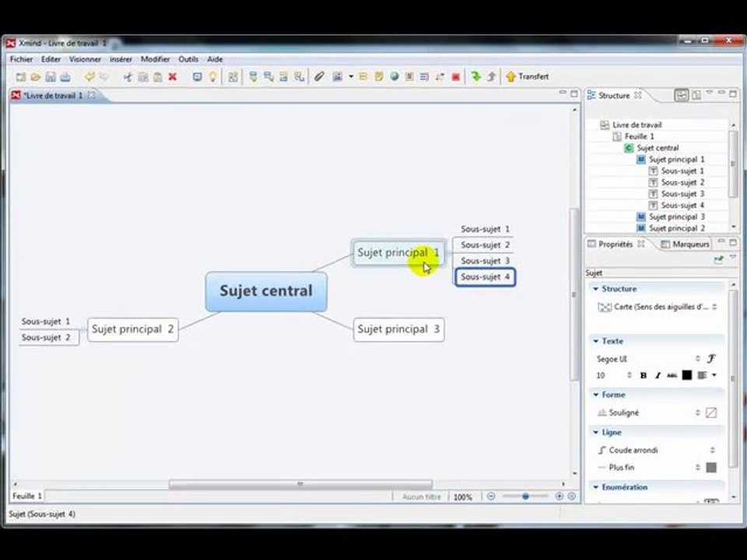Open the text alignment dropdown arrow
Viewport: 747px width, 560px height.
coord(714,375)
